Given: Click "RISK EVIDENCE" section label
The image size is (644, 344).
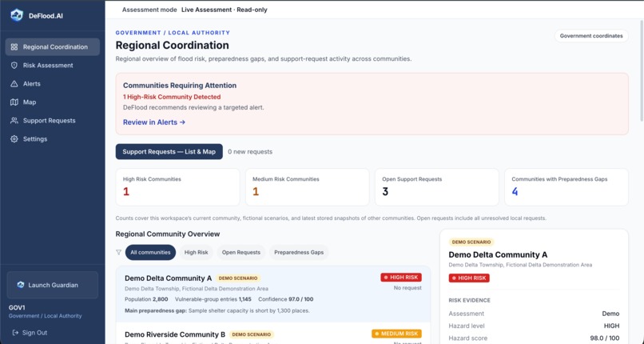Looking at the screenshot, I should pos(470,301).
